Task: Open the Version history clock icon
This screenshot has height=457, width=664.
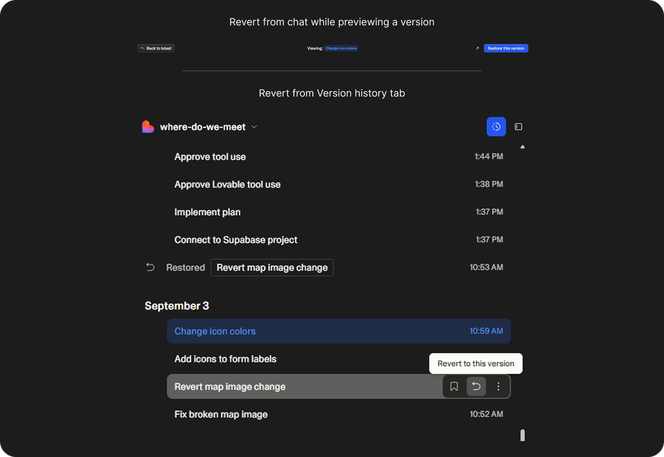Action: (496, 127)
